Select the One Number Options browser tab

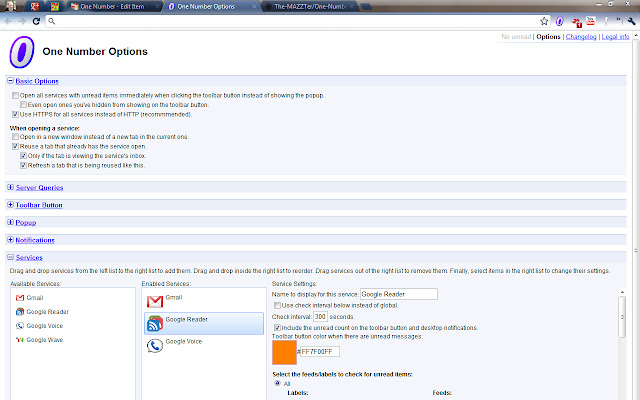(x=211, y=7)
